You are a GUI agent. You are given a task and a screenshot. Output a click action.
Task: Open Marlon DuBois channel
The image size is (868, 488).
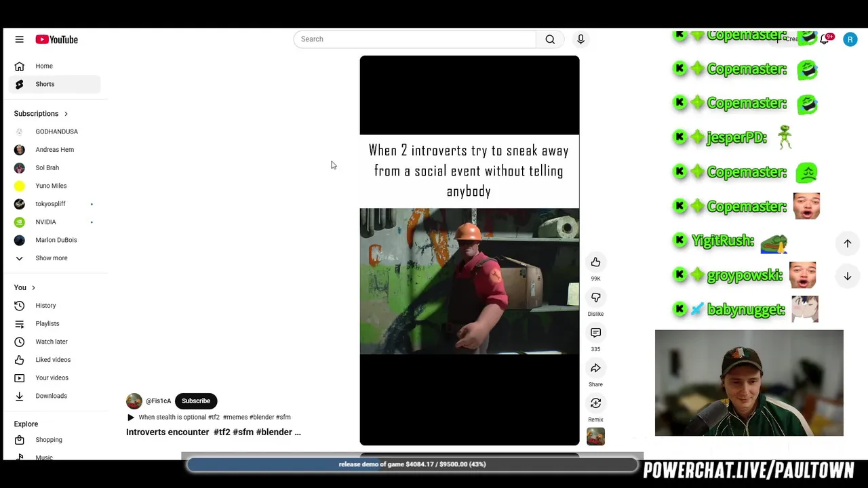[57, 240]
